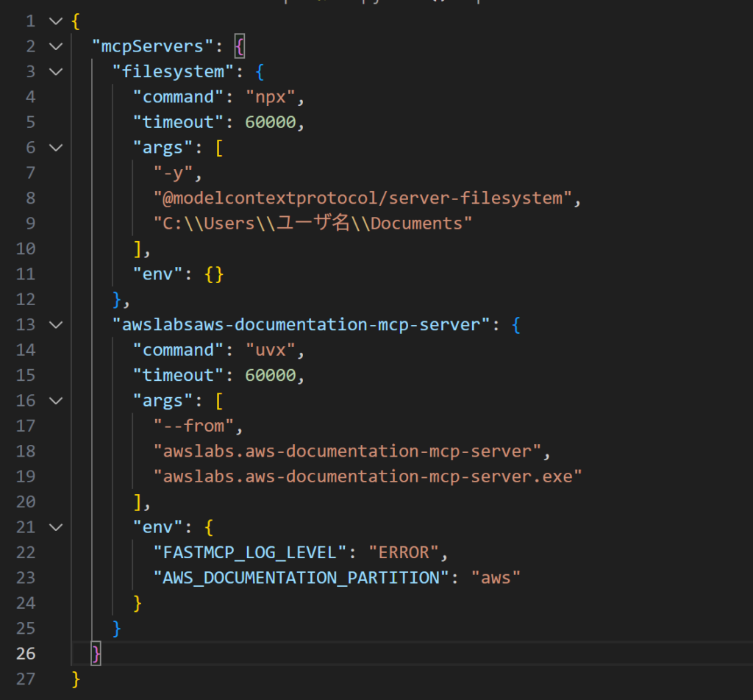Click the C:\\Users Documents path string

pos(313,224)
